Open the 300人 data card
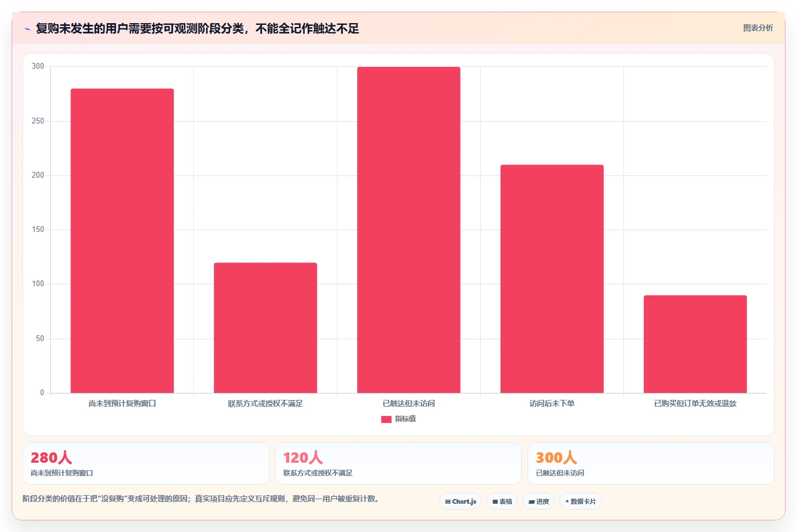This screenshot has height=532, width=797. click(x=651, y=463)
